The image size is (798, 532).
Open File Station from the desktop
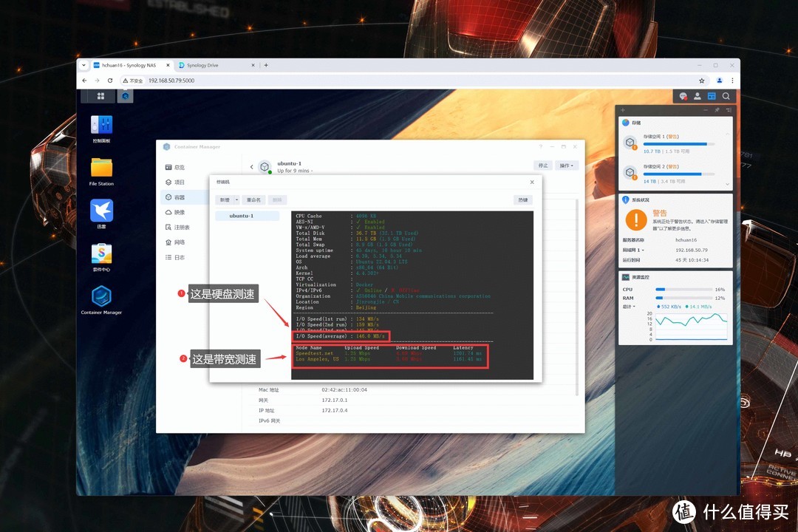pos(101,169)
